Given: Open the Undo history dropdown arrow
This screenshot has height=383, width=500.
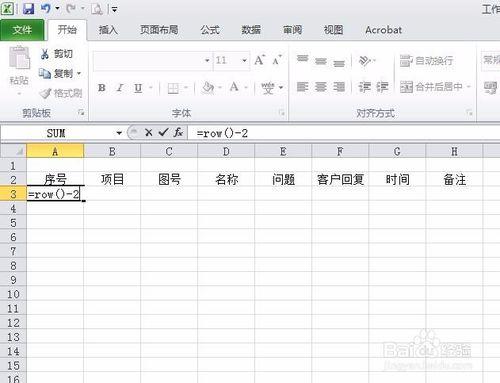Looking at the screenshot, I should (57, 9).
